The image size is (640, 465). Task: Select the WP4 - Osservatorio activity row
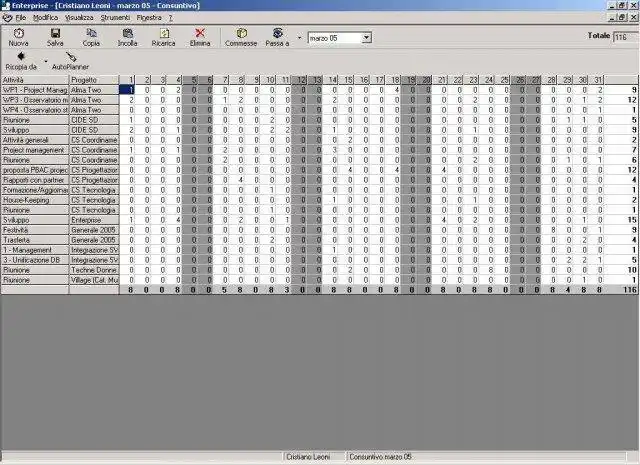click(35, 110)
